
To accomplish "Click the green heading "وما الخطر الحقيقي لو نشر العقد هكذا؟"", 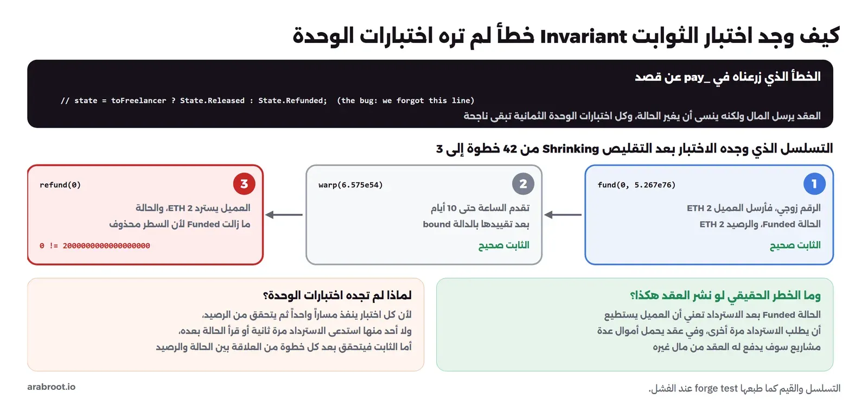I will tap(725, 295).
